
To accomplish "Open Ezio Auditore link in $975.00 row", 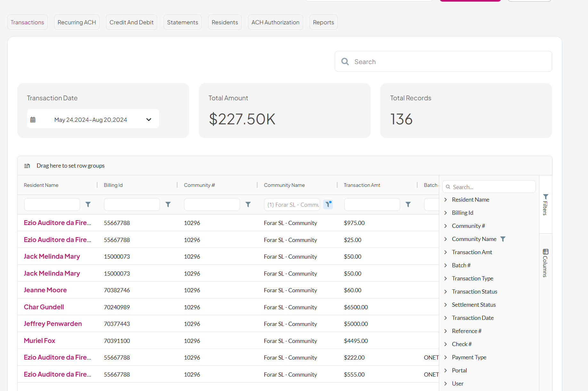I will (58, 223).
